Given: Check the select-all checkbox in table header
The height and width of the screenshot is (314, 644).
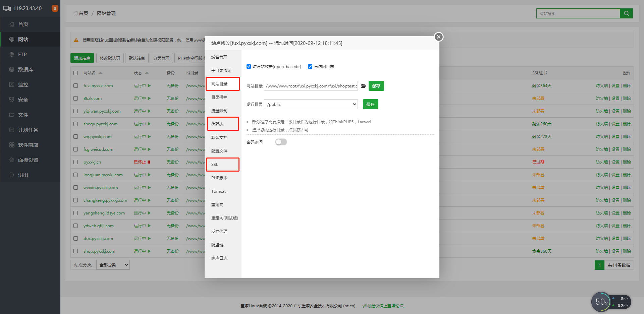Looking at the screenshot, I should 76,73.
